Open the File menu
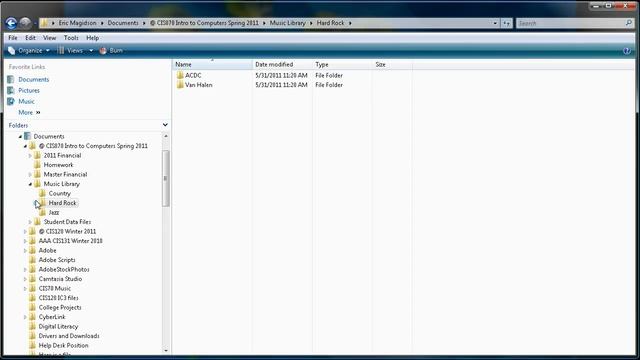 pos(13,38)
